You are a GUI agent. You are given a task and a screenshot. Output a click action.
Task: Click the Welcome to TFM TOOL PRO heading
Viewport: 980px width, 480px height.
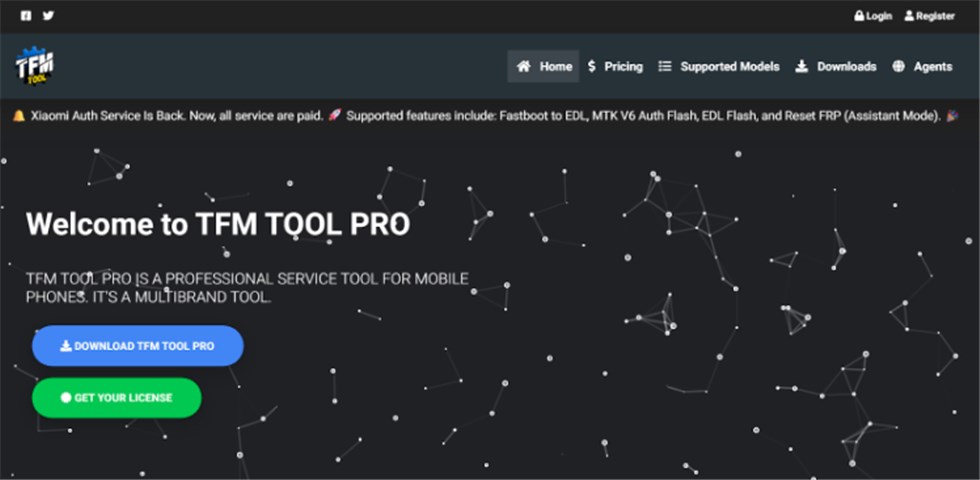(218, 224)
